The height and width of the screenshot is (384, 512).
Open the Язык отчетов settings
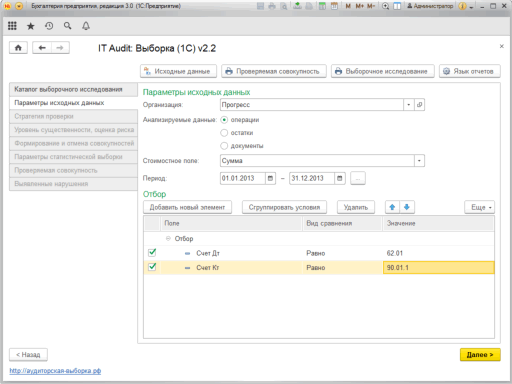click(470, 71)
